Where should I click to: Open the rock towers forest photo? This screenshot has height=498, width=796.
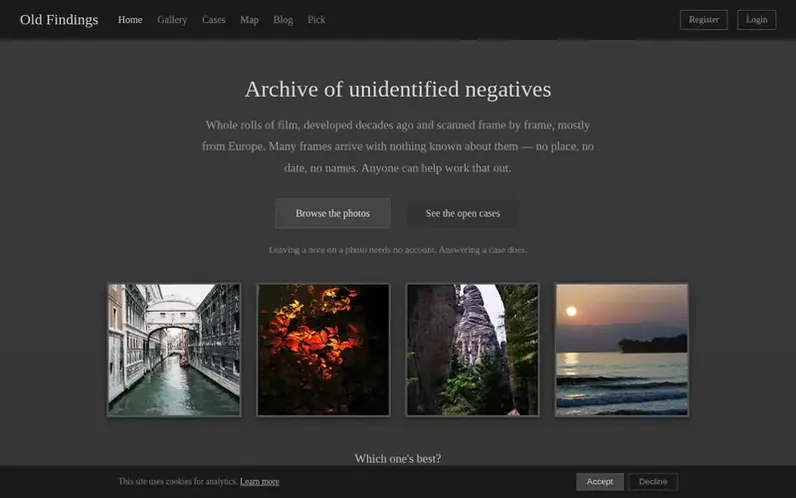473,350
